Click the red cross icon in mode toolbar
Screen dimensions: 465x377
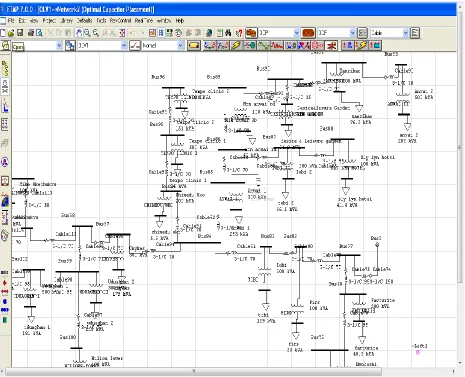pyautogui.click(x=332, y=45)
